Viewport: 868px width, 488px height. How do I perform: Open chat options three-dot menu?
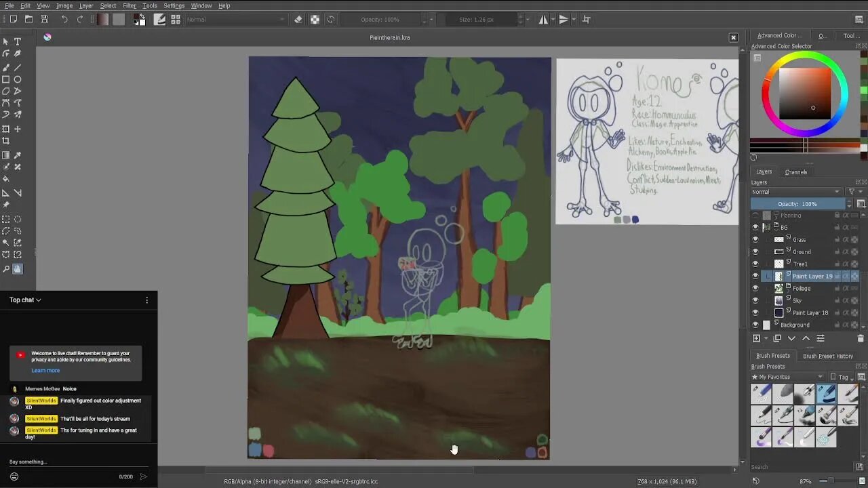[x=146, y=300]
